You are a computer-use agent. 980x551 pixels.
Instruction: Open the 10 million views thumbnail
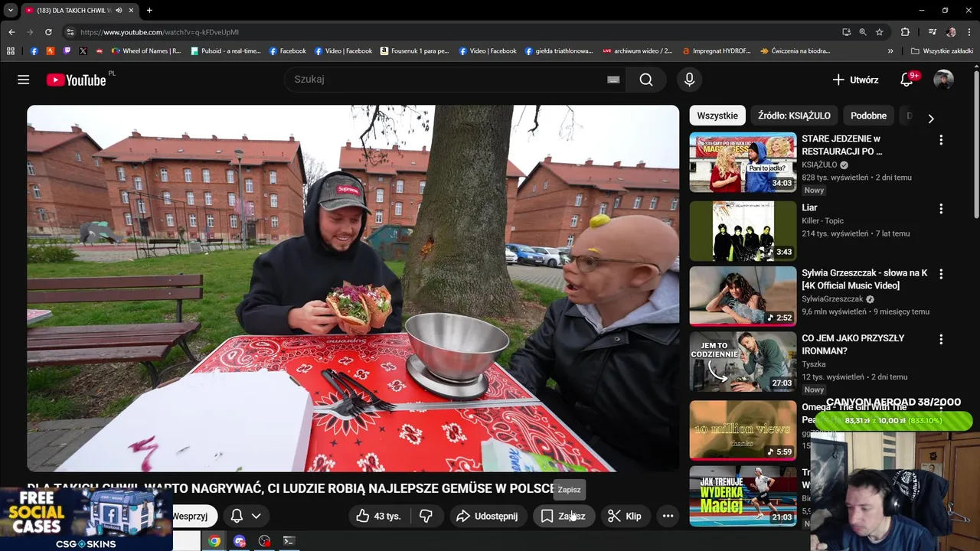coord(743,430)
